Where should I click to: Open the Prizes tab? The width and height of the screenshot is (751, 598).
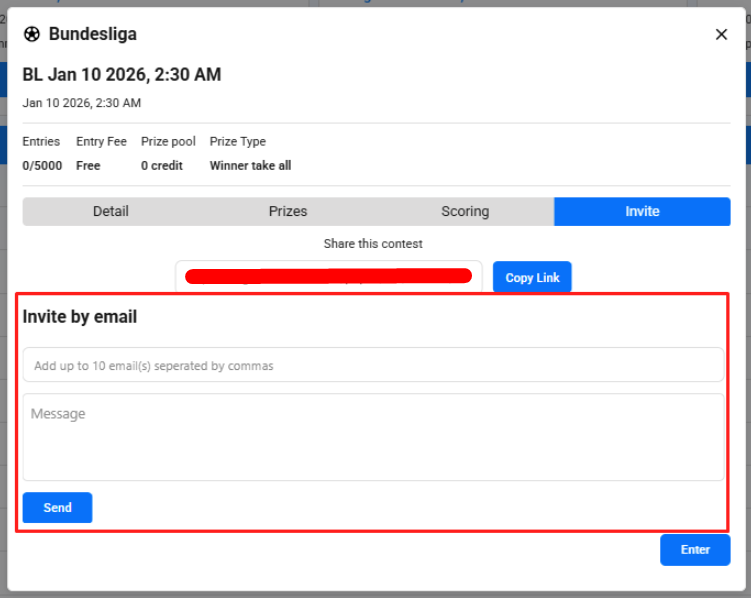tap(288, 211)
